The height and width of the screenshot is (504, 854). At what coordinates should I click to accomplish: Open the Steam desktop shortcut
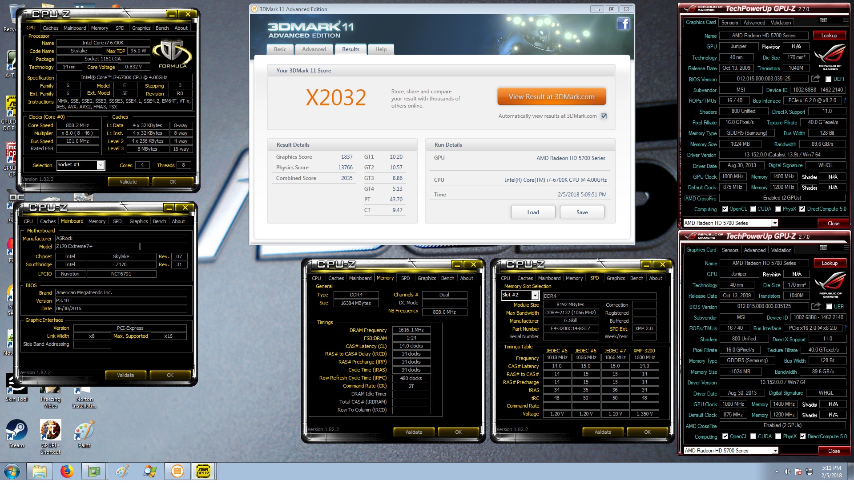(17, 434)
